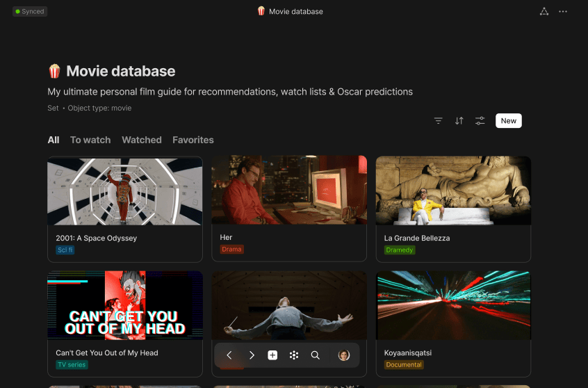Switch to the Favorites tab

click(x=193, y=140)
